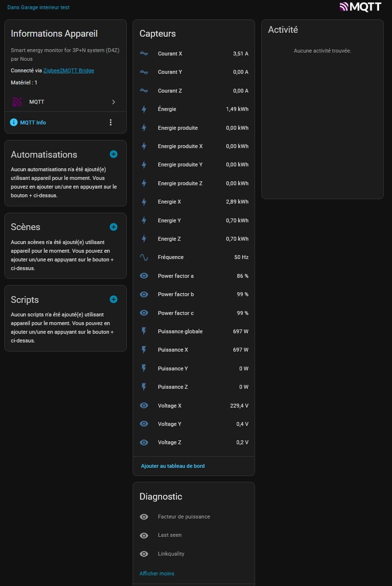392x586 pixels.
Task: Click the eye icon beside Linkquality
Action: (x=144, y=554)
